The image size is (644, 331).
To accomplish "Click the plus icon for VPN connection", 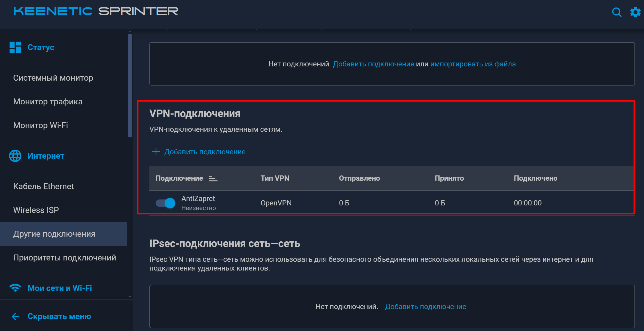I will 156,152.
